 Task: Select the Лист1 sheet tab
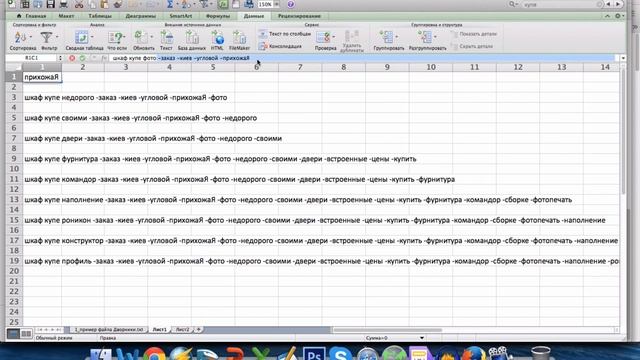tap(160, 329)
